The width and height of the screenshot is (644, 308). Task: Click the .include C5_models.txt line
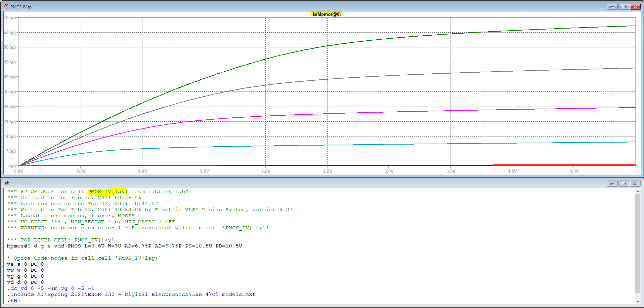[x=131, y=294]
